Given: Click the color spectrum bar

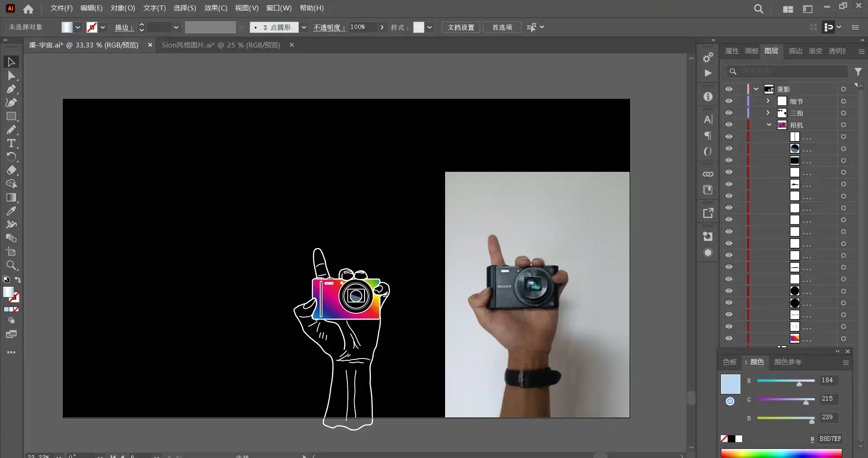Looking at the screenshot, I should click(x=781, y=453).
